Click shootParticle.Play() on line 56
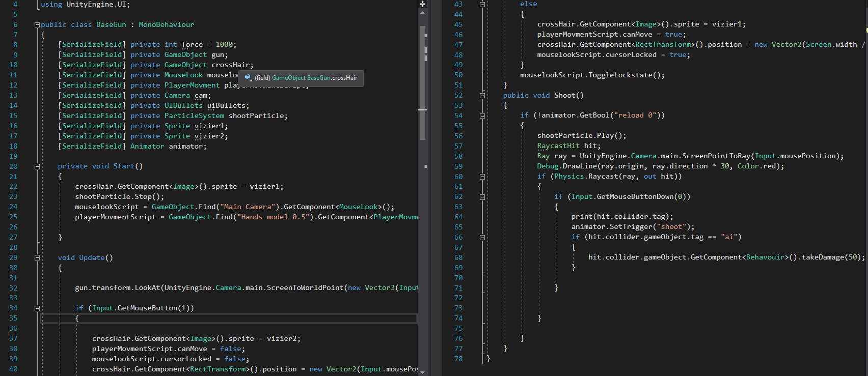This screenshot has width=868, height=376. (x=580, y=136)
